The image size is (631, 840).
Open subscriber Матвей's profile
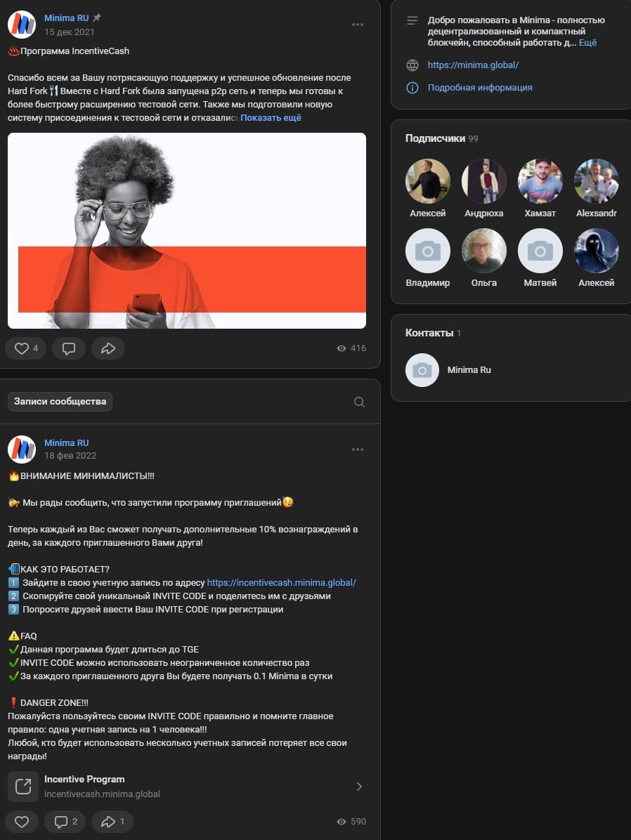[540, 251]
